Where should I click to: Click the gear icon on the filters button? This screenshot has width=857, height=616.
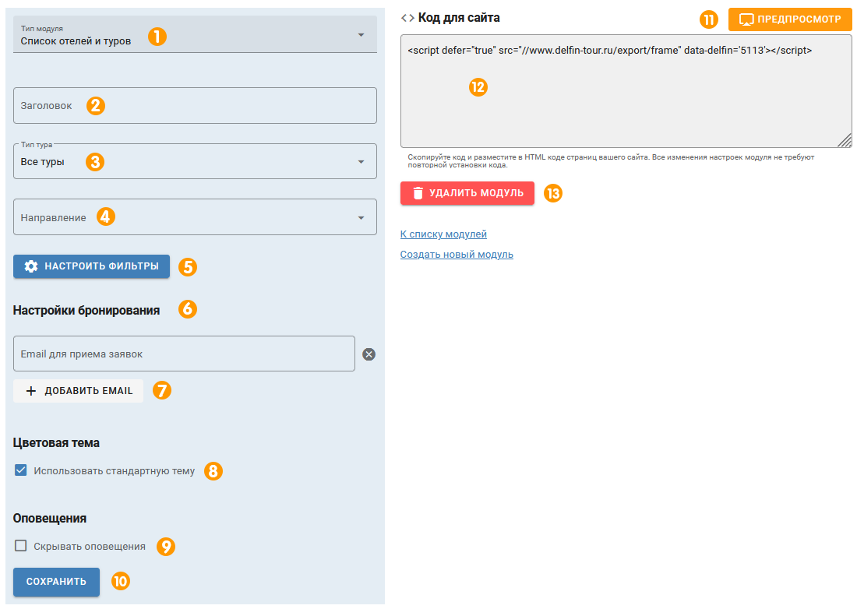(x=31, y=266)
